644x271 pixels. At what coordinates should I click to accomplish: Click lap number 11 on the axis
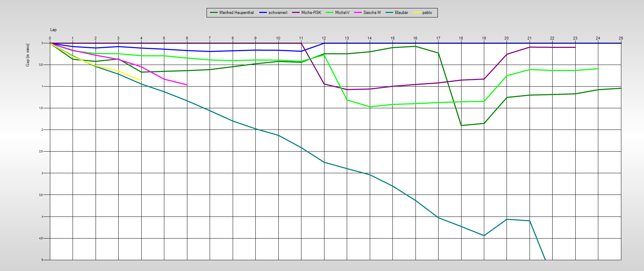301,38
